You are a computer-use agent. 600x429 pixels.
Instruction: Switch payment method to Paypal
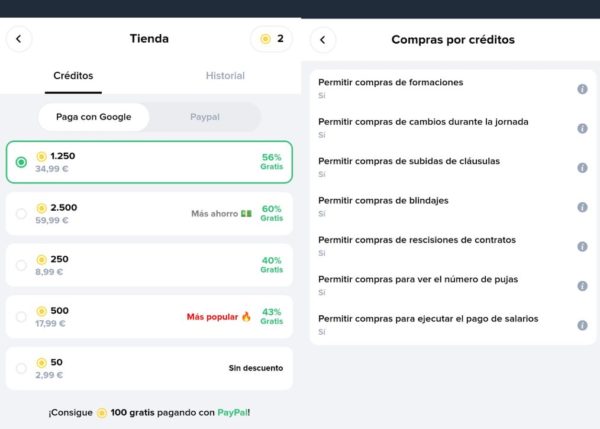[205, 117]
